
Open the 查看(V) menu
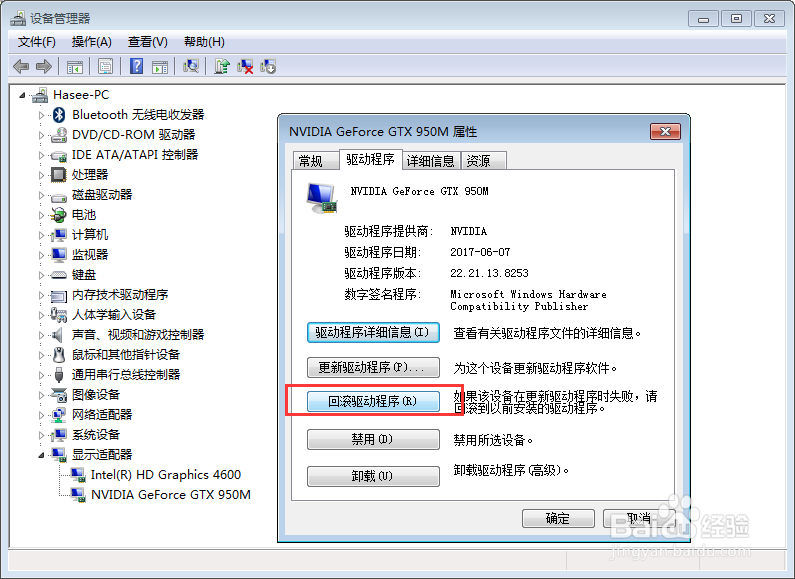pyautogui.click(x=148, y=42)
